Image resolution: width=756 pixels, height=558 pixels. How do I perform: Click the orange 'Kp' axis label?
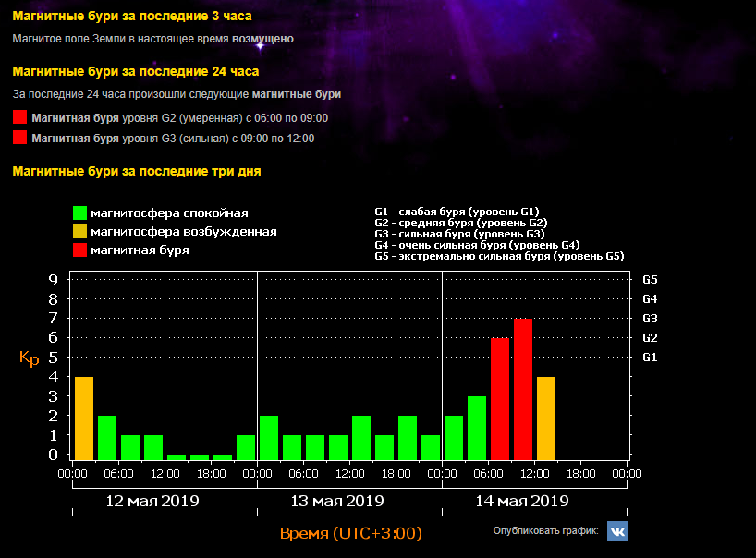coord(30,358)
